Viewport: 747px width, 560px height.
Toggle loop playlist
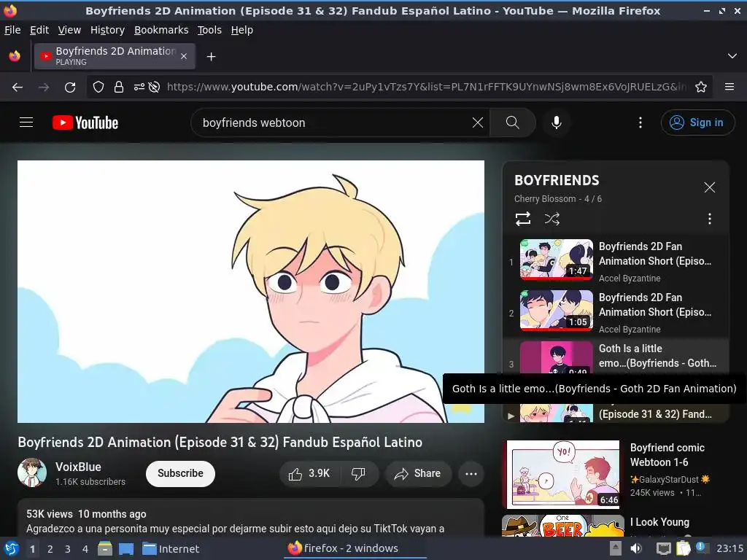[522, 219]
